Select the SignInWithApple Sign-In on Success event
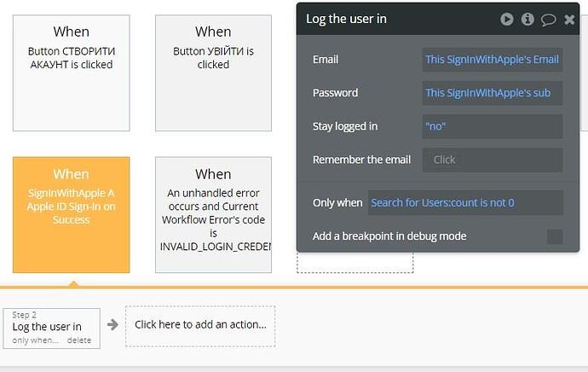 coord(72,215)
